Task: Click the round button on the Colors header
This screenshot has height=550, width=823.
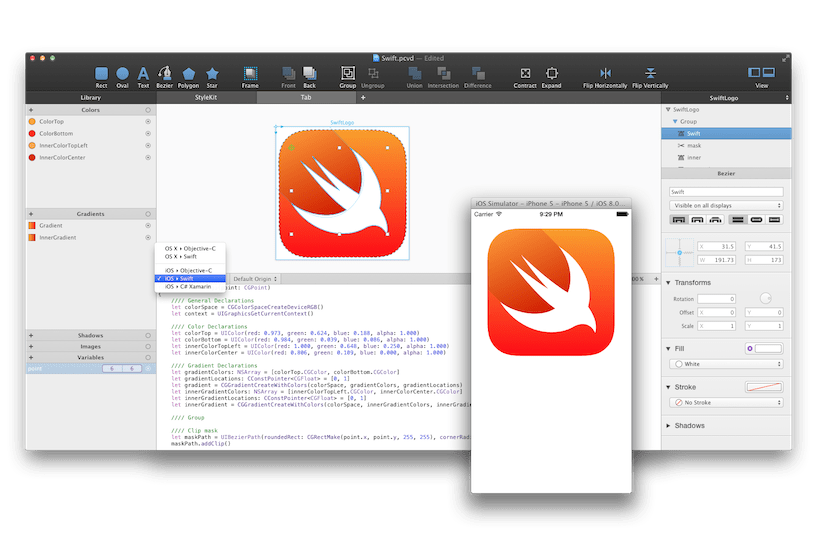Action: point(148,110)
